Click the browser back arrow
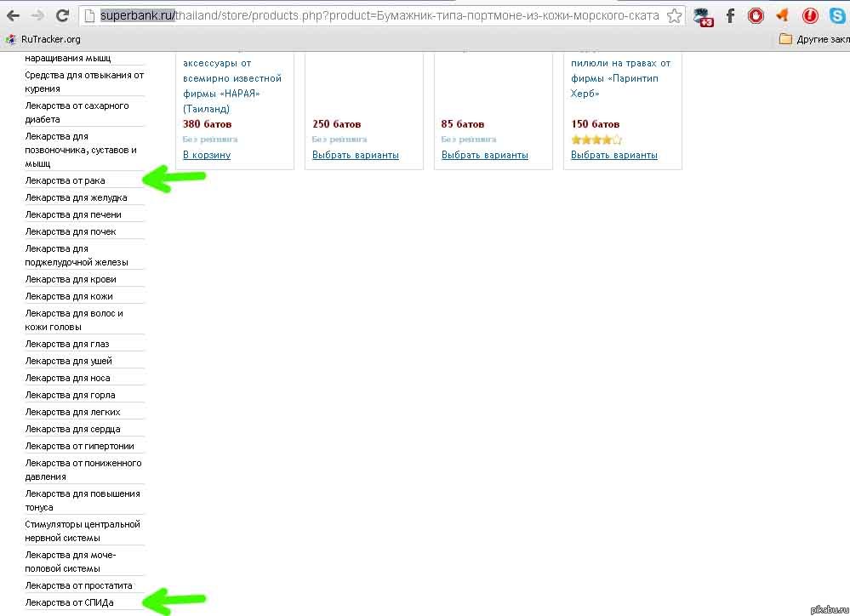The width and height of the screenshot is (850, 616). (13, 15)
